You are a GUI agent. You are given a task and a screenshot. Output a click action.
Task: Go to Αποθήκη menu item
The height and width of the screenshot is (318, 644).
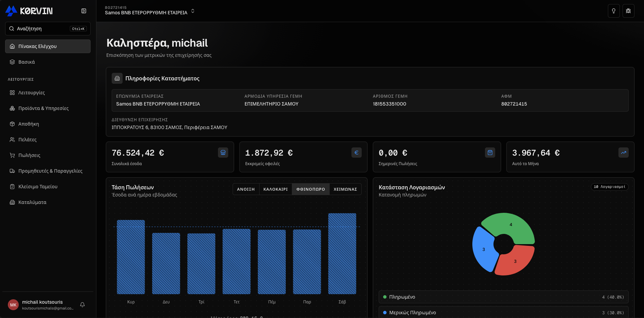click(29, 124)
